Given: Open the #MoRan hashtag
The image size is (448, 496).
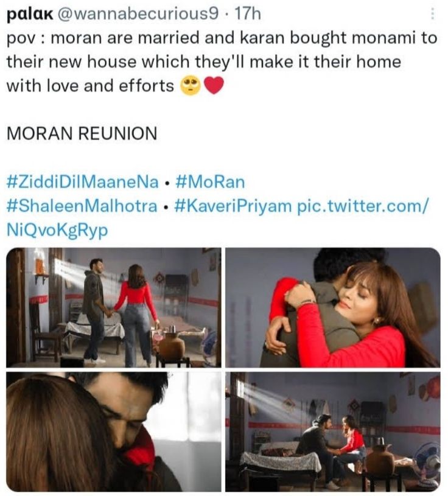Looking at the screenshot, I should pyautogui.click(x=210, y=182).
